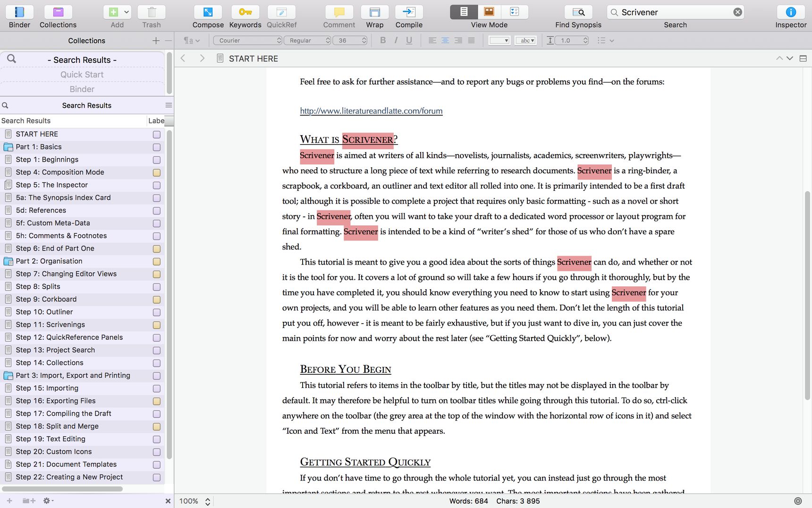The width and height of the screenshot is (812, 508).
Task: Click the green Add document icon
Action: (x=113, y=12)
